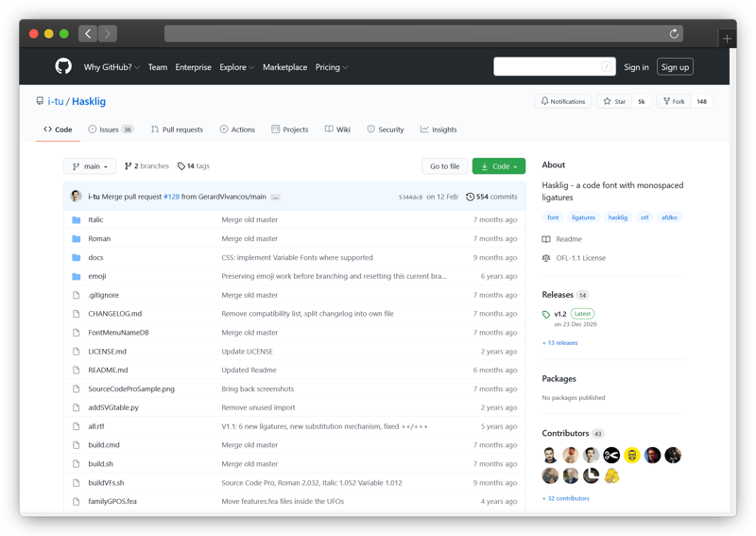Screen dimensions: 756x536
Task: Open the fork count 148
Action: (701, 101)
